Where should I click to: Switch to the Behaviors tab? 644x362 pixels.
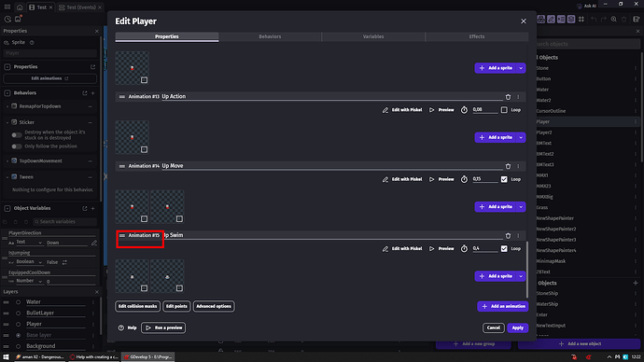coord(270,36)
